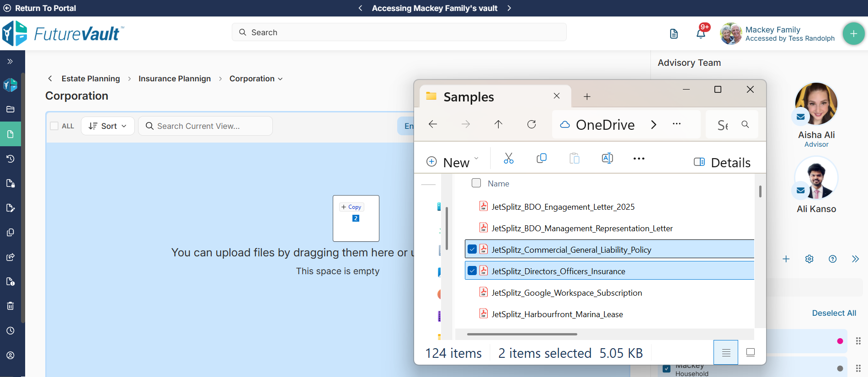Open the shared items icon in sidebar
This screenshot has width=868, height=377.
click(10, 257)
